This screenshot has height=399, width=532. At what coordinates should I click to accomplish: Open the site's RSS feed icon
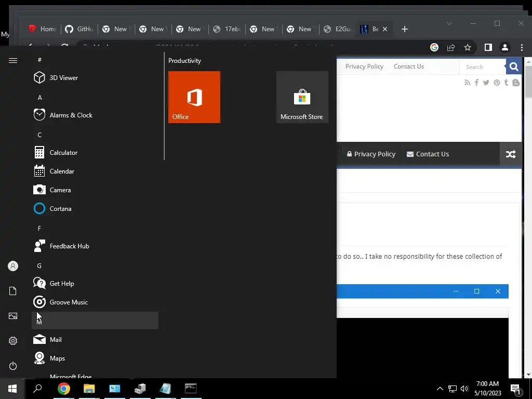click(467, 83)
